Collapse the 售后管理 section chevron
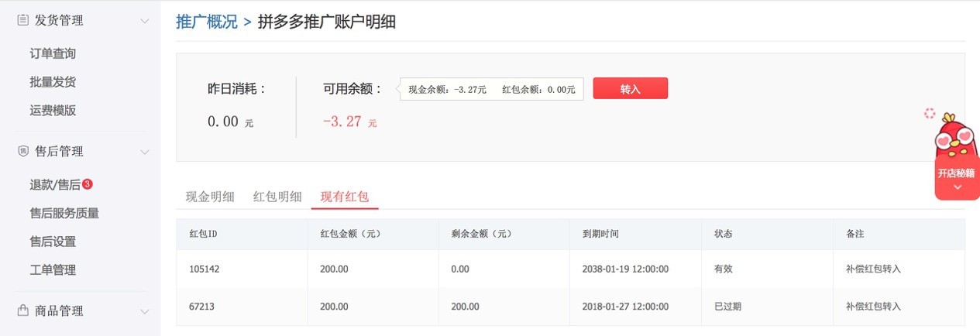This screenshot has height=336, width=980. 144,152
